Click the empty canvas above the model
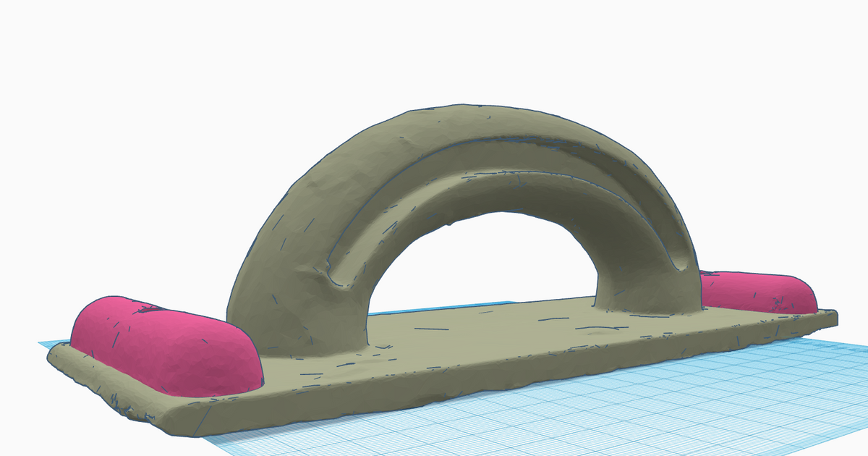 point(434,43)
